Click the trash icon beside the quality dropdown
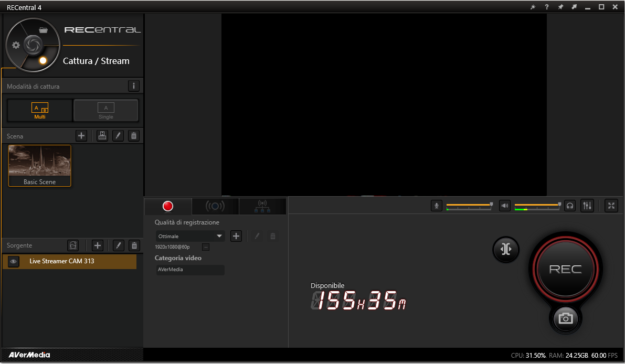 [273, 236]
